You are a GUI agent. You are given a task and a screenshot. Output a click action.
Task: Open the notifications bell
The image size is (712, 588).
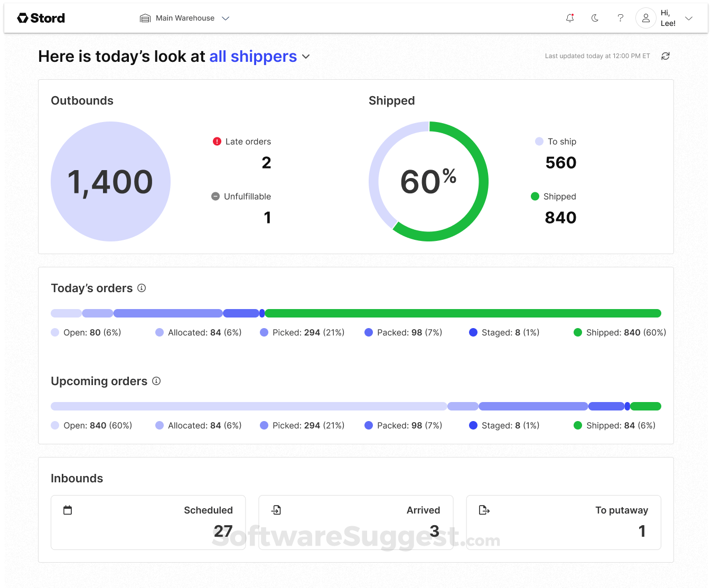(x=569, y=18)
